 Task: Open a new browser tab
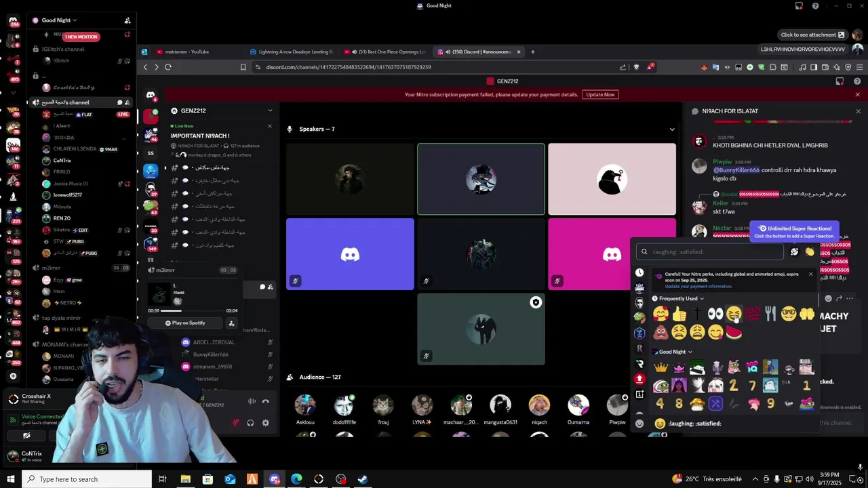coord(532,52)
